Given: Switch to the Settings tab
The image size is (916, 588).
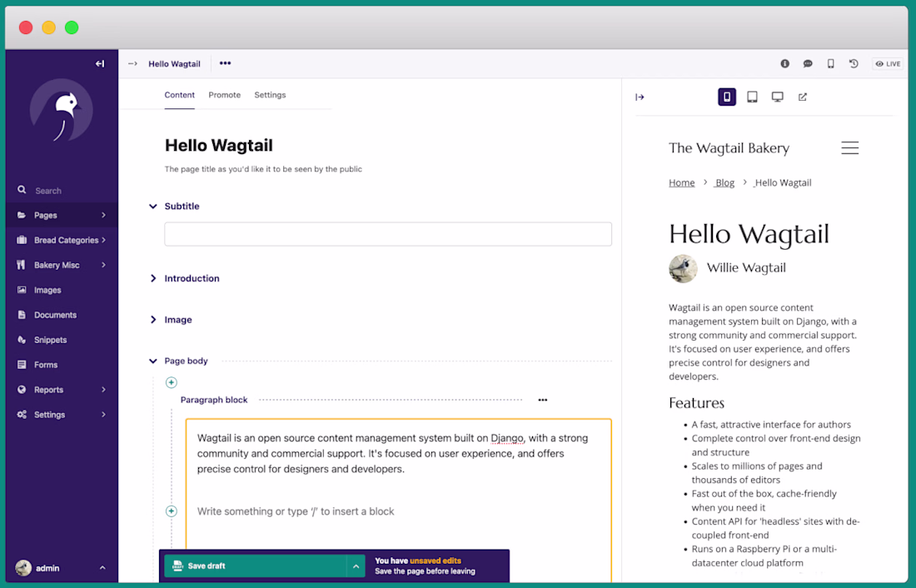Looking at the screenshot, I should click(x=270, y=95).
